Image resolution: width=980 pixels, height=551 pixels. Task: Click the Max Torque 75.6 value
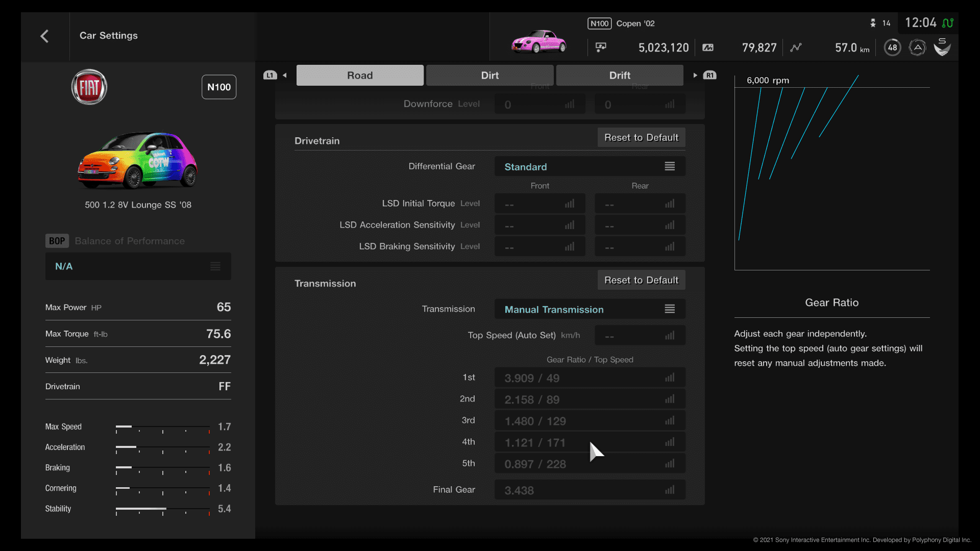point(218,334)
